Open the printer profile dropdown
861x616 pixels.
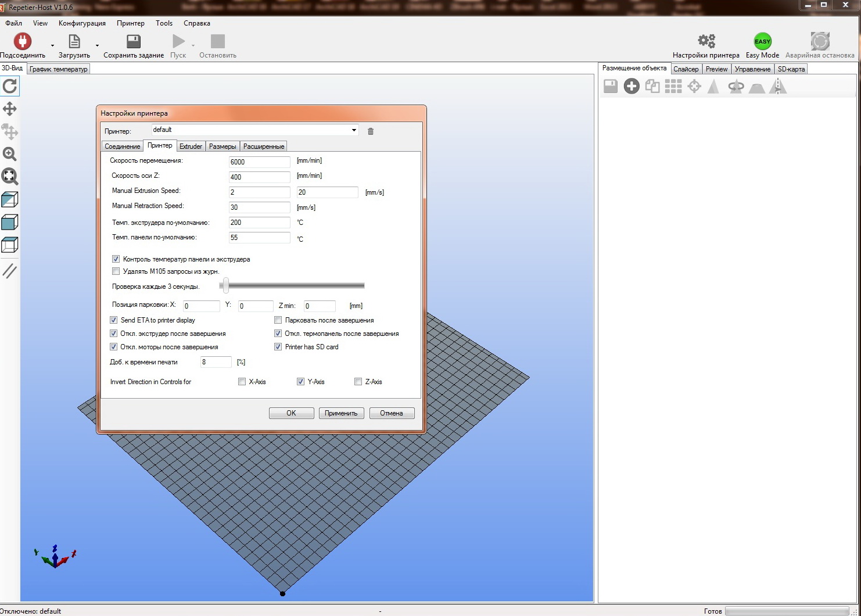tap(354, 130)
